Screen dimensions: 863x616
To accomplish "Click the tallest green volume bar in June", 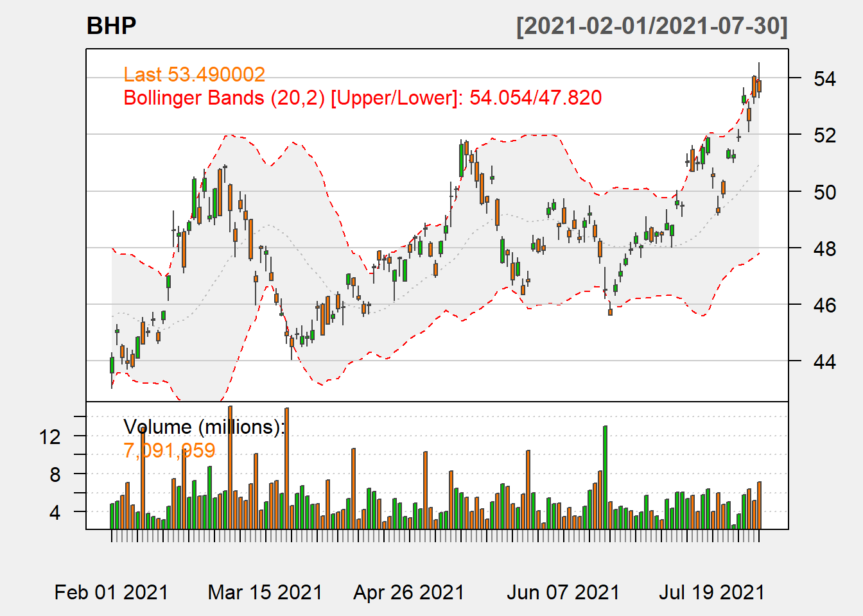I will [605, 477].
